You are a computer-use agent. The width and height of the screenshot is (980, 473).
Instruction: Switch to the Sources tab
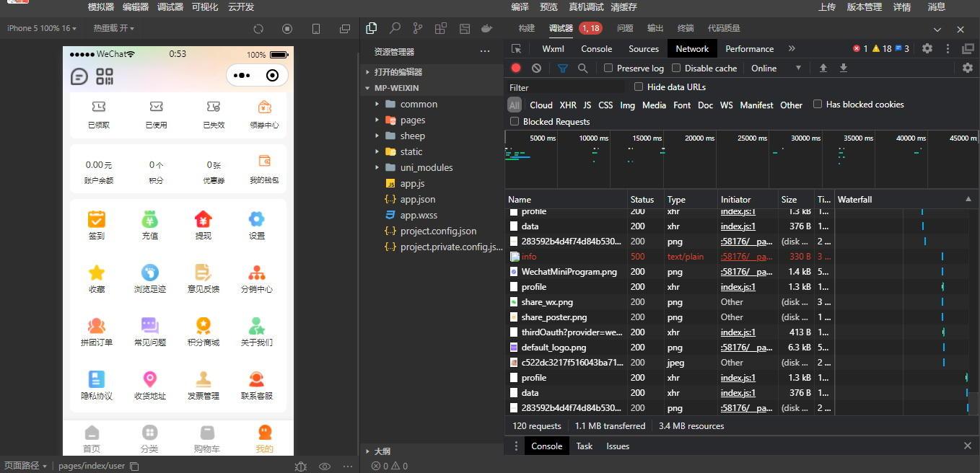click(643, 49)
